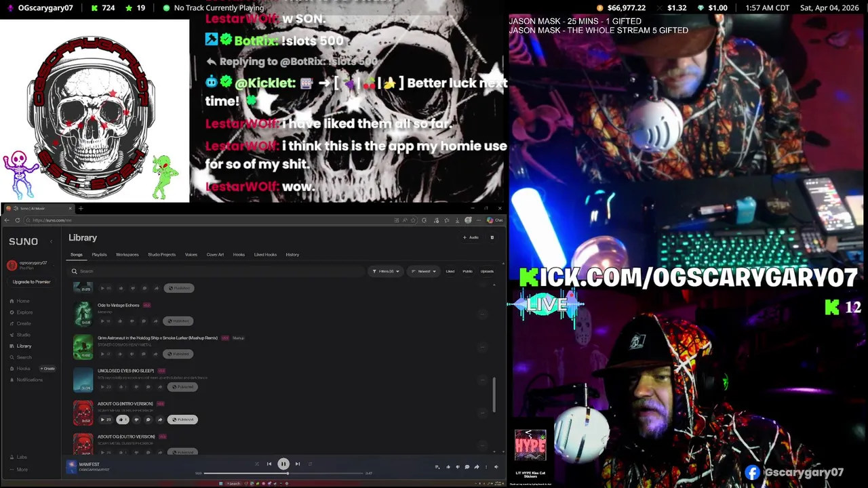Comment on ABOUT OG (INTRO VERSION)
Image resolution: width=868 pixels, height=488 pixels.
pos(148,420)
